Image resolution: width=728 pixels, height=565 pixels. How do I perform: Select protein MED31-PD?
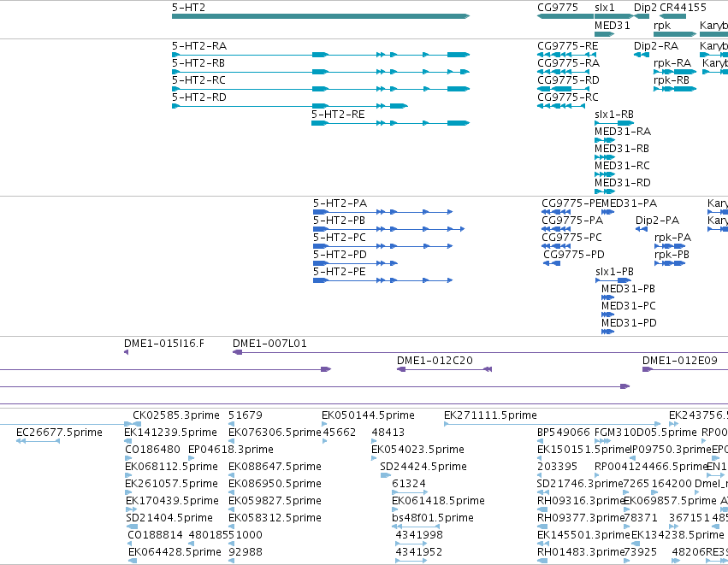607,332
